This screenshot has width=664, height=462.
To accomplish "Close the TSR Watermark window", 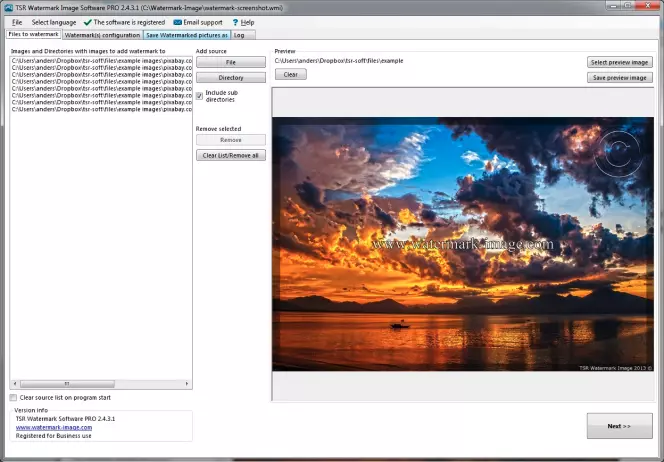I will click(x=647, y=5).
